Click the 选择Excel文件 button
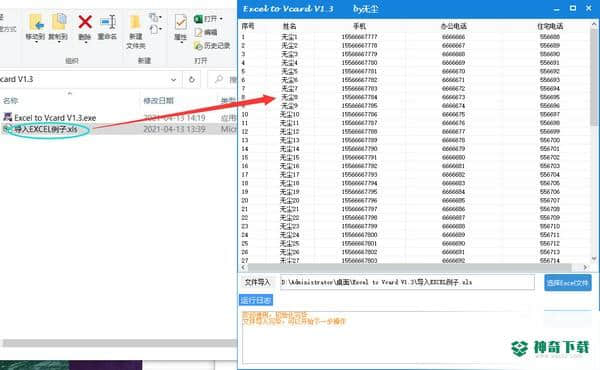This screenshot has width=600, height=370. coord(567,283)
